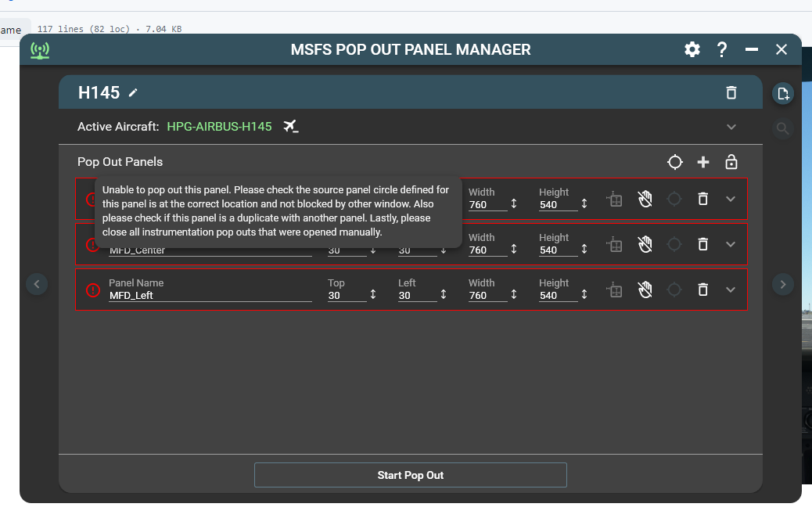Navigate to the next profile with the right arrow
812x518 pixels.
[x=782, y=283]
